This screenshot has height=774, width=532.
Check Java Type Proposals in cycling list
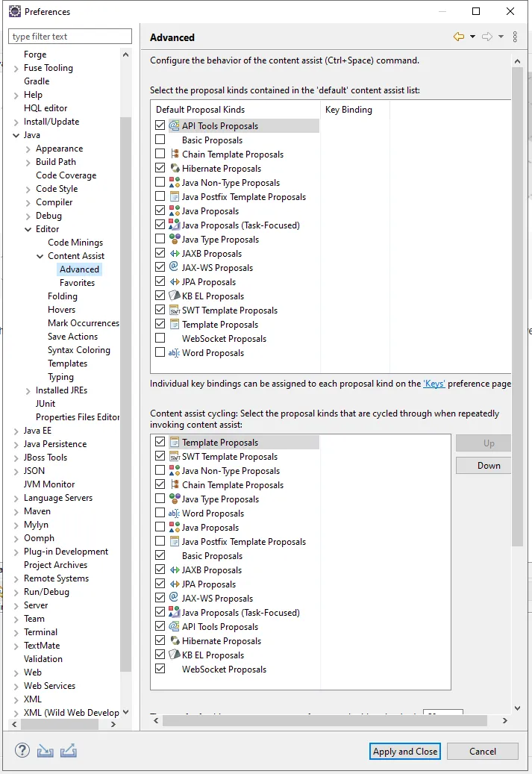click(160, 499)
